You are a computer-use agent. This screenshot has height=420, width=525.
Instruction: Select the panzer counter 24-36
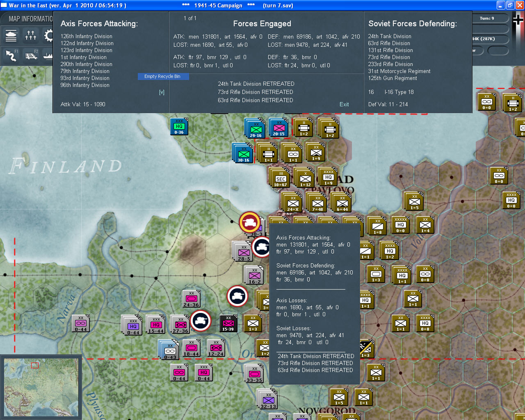(191, 299)
